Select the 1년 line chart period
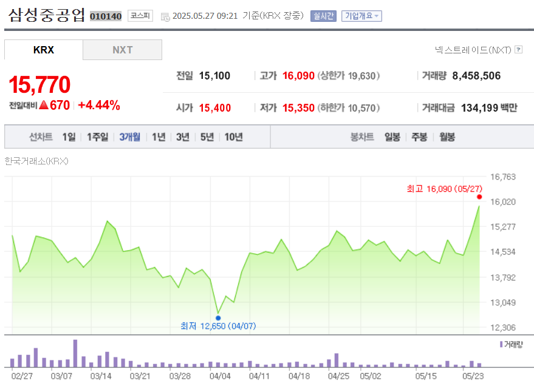The width and height of the screenshot is (534, 392). (x=159, y=137)
